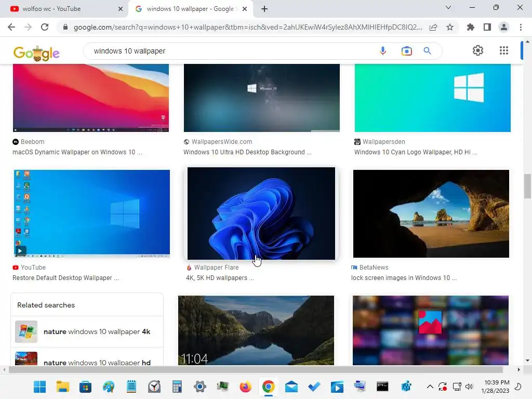Bookmark this tab with star icon
532x399 pixels.
click(x=450, y=27)
